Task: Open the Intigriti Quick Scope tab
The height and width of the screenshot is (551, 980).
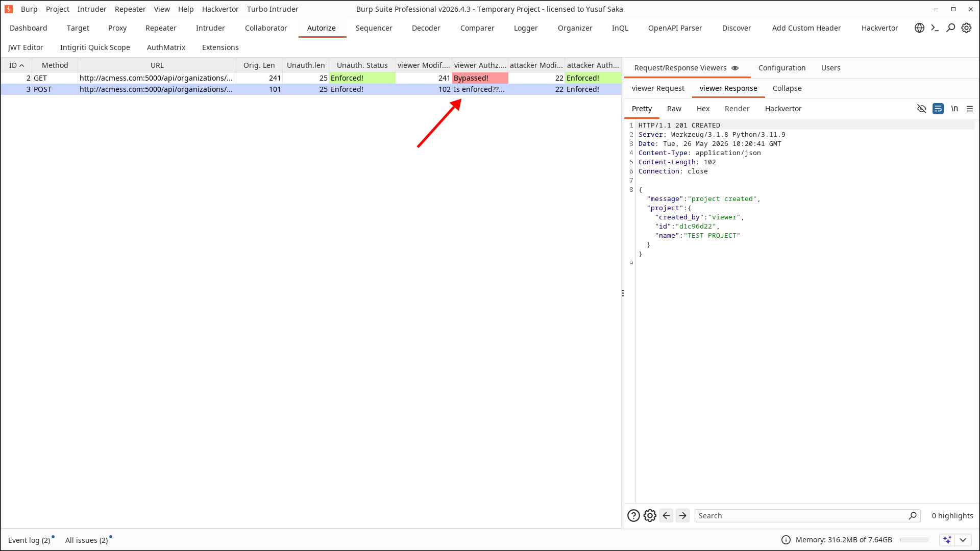Action: pos(95,47)
